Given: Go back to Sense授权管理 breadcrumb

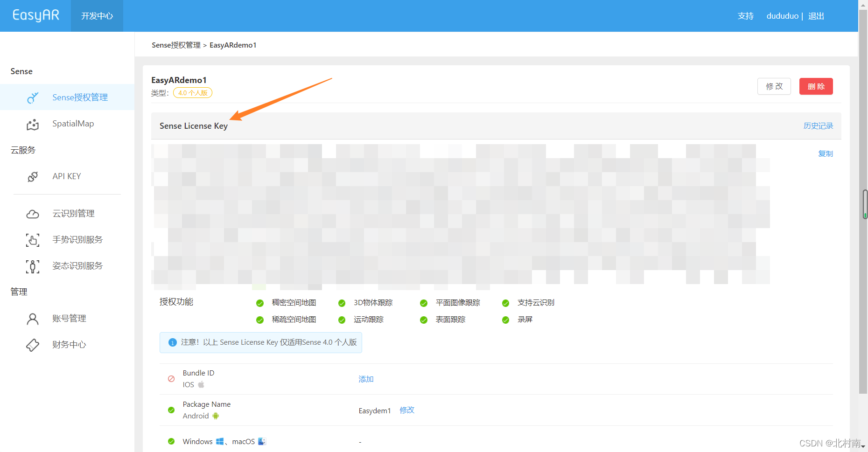Looking at the screenshot, I should (176, 45).
